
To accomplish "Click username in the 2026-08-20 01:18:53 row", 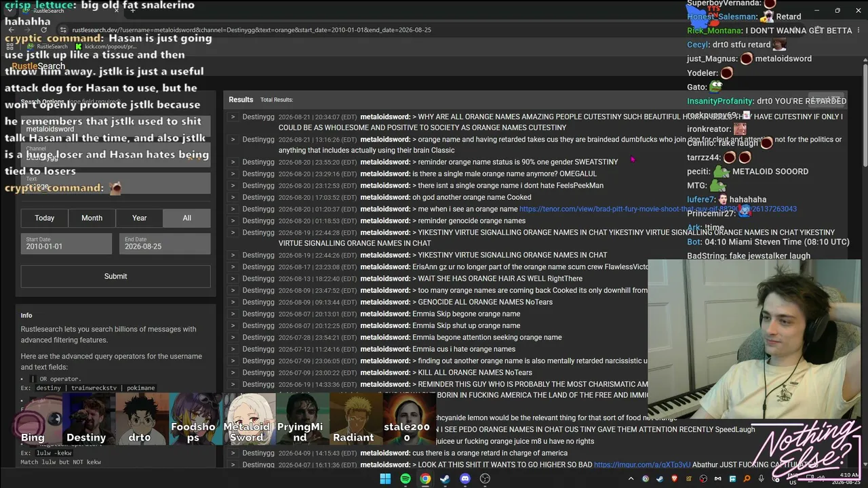I will coord(384,220).
